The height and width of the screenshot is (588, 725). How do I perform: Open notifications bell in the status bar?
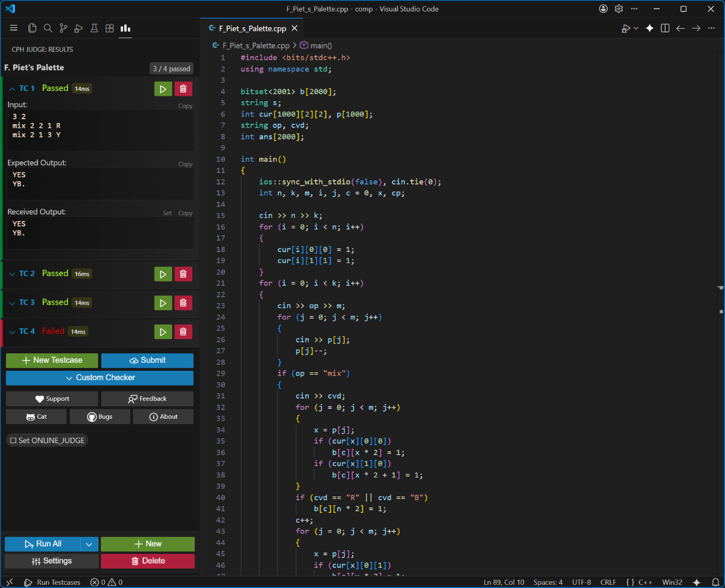pos(716,582)
